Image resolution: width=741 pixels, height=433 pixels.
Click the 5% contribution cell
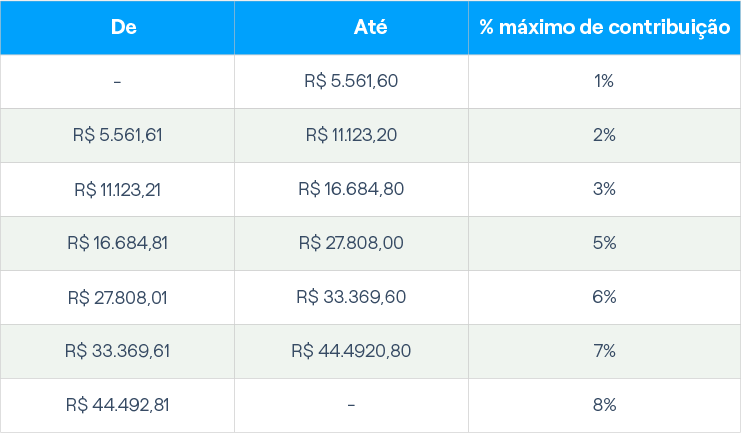pyautogui.click(x=604, y=243)
